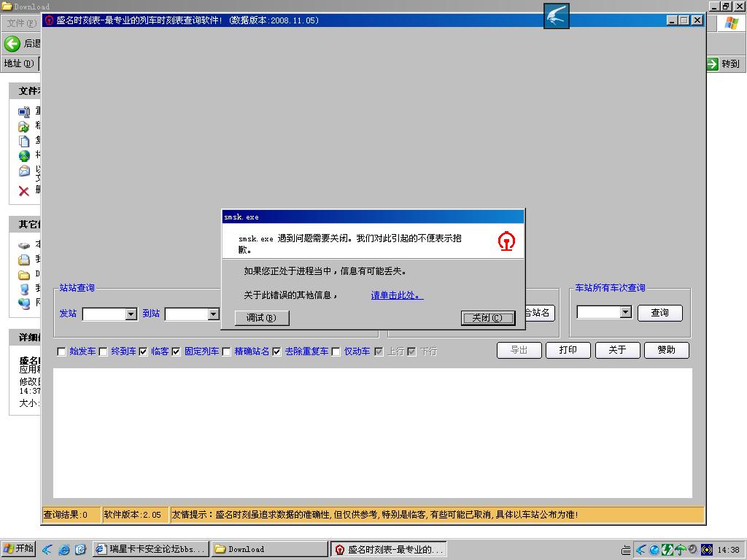Click the blue globe tray icon
The height and width of the screenshot is (560, 747).
point(654,550)
